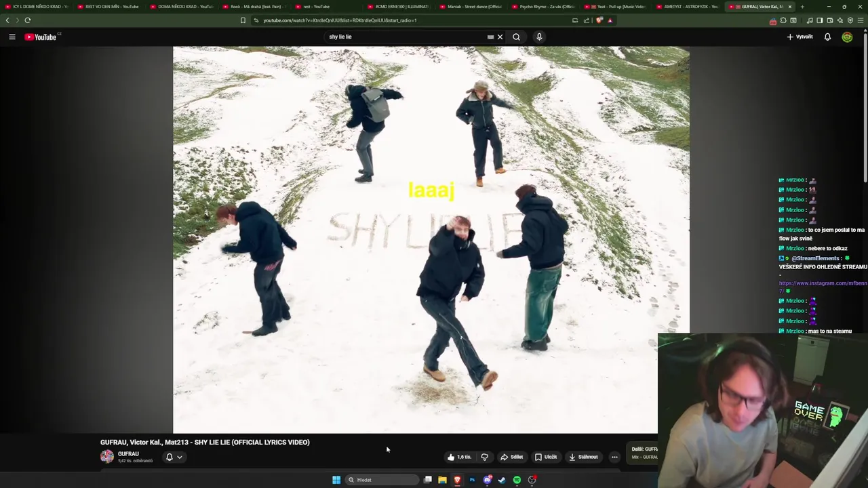Open YouTube notifications bell in header
The height and width of the screenshot is (488, 868).
[x=827, y=37]
